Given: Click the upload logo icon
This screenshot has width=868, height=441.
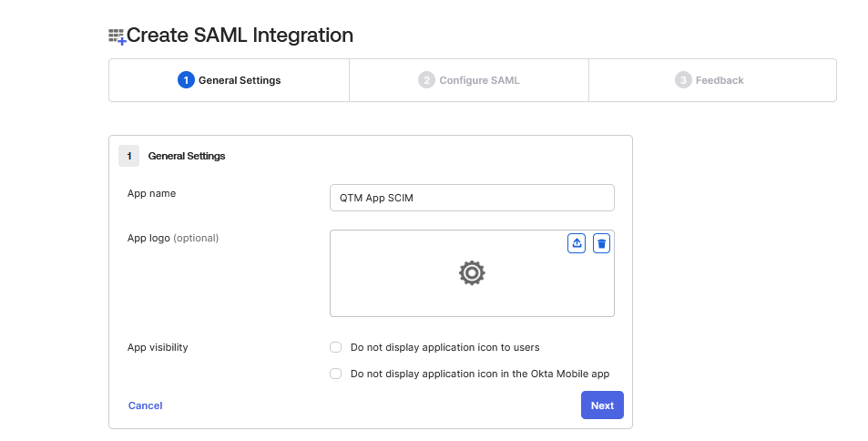Looking at the screenshot, I should coord(577,243).
